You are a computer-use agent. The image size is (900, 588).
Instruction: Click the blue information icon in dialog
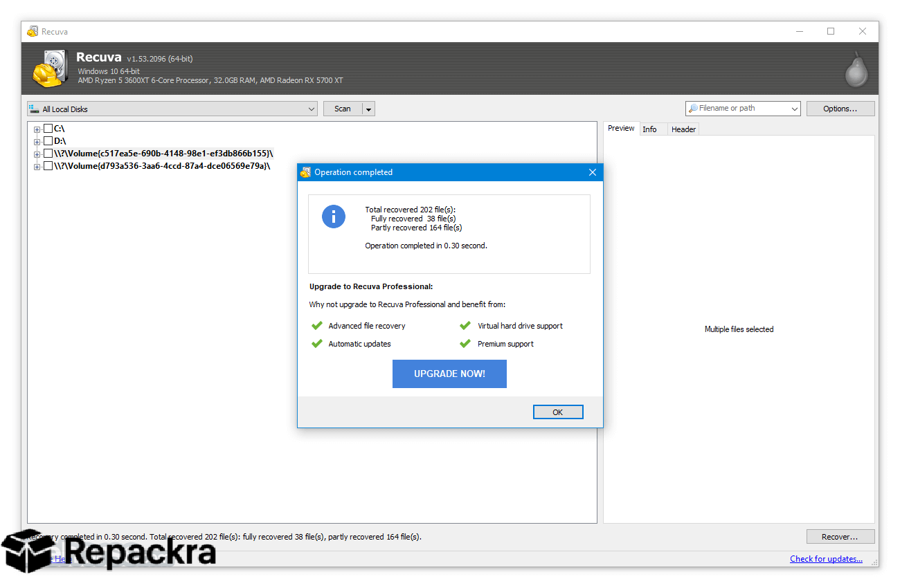pyautogui.click(x=334, y=217)
